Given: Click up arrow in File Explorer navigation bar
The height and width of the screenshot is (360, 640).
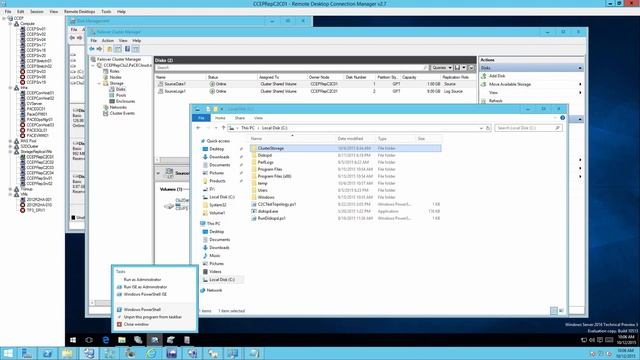Looking at the screenshot, I should [223, 128].
